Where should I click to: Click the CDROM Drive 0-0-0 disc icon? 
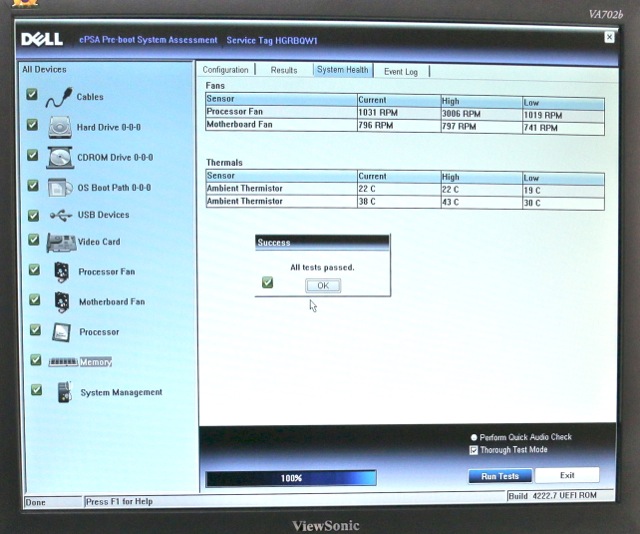pos(60,158)
